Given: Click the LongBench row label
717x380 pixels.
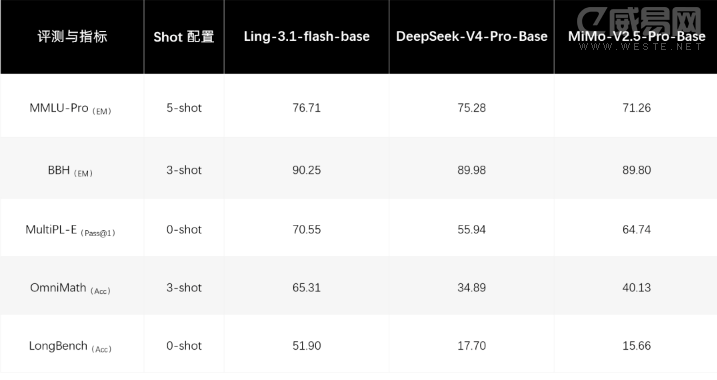Looking at the screenshot, I should [x=70, y=346].
